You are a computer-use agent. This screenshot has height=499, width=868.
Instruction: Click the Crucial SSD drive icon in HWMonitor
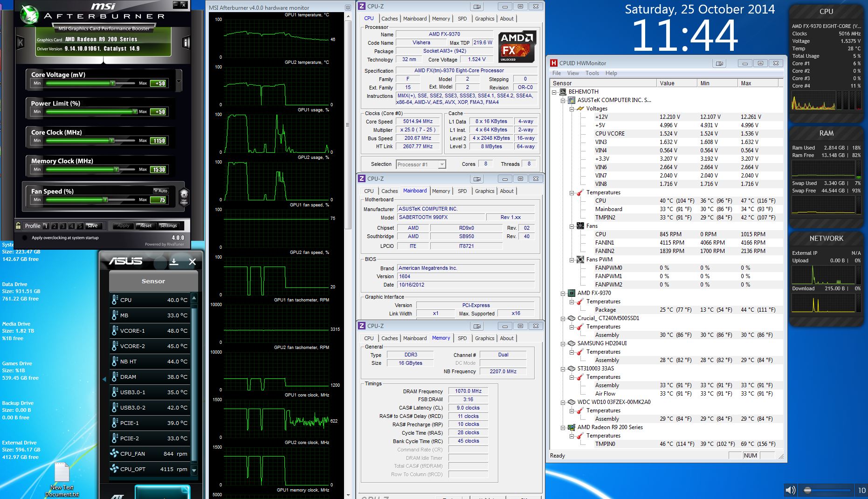[x=571, y=318]
